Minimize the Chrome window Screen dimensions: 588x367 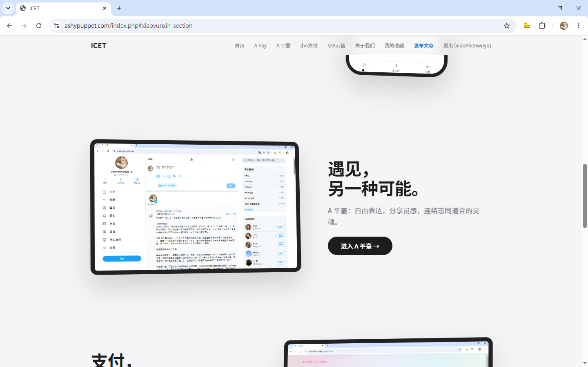(x=541, y=8)
